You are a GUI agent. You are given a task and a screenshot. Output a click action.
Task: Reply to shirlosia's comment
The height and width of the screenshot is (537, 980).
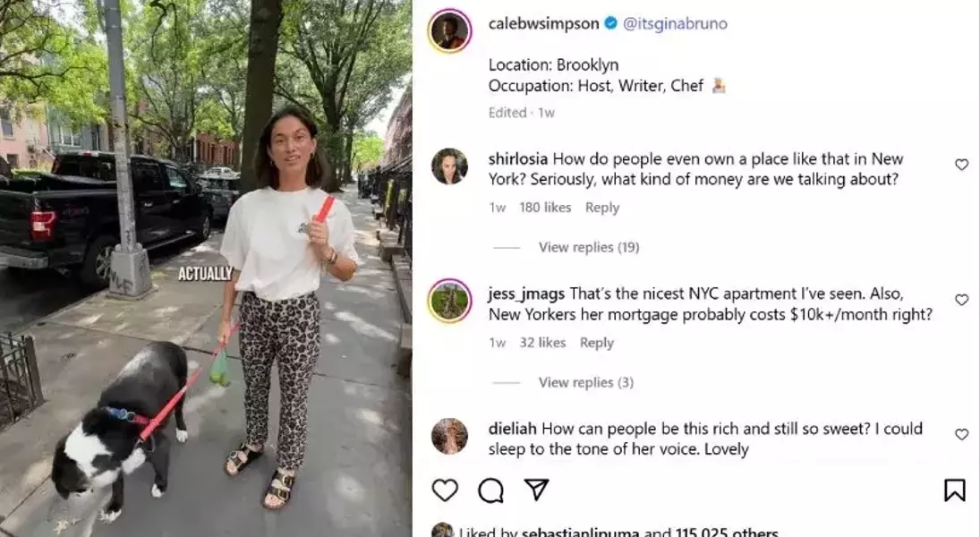(x=602, y=208)
